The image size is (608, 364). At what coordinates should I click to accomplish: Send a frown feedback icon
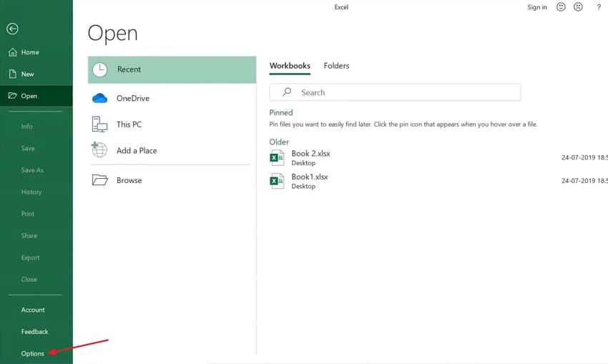(578, 6)
